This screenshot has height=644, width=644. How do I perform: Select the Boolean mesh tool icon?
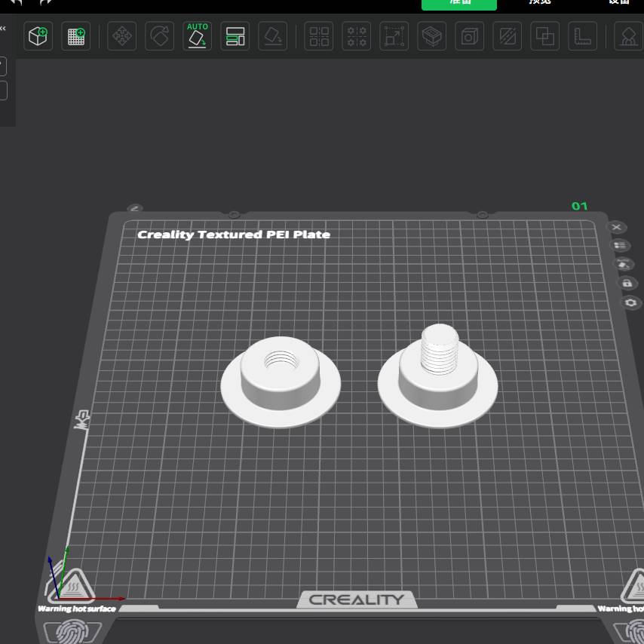tap(544, 36)
